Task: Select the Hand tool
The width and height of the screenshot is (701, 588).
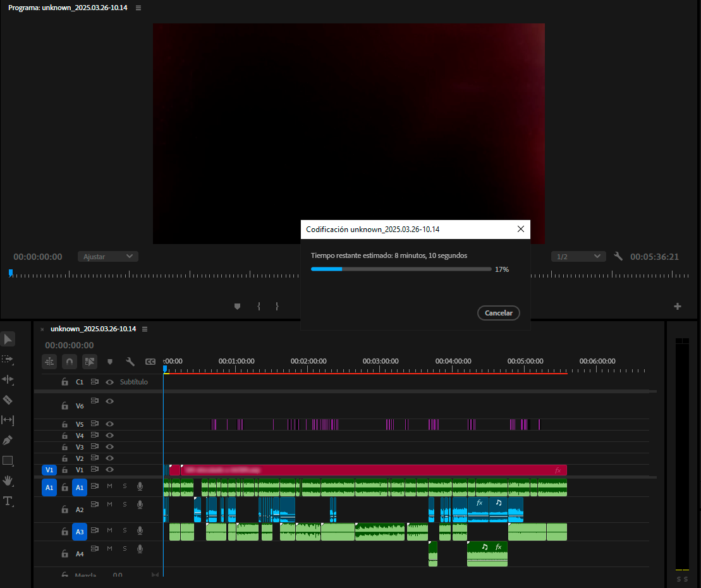Action: point(8,481)
